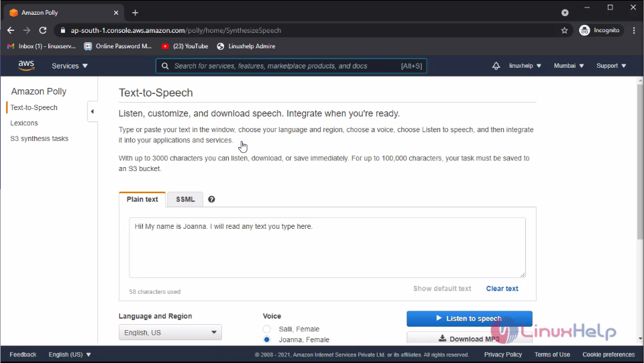The width and height of the screenshot is (644, 363).
Task: Open the English, US language dropdown
Action: point(170,332)
